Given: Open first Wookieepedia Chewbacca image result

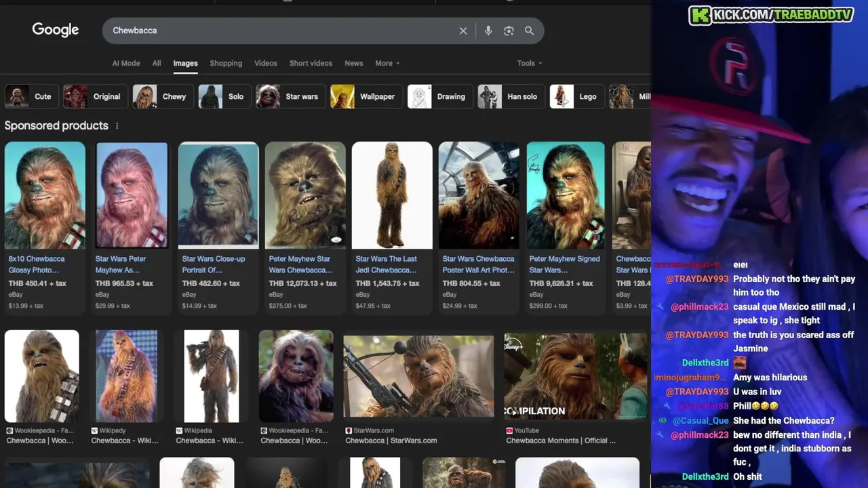Looking at the screenshot, I should [x=42, y=376].
